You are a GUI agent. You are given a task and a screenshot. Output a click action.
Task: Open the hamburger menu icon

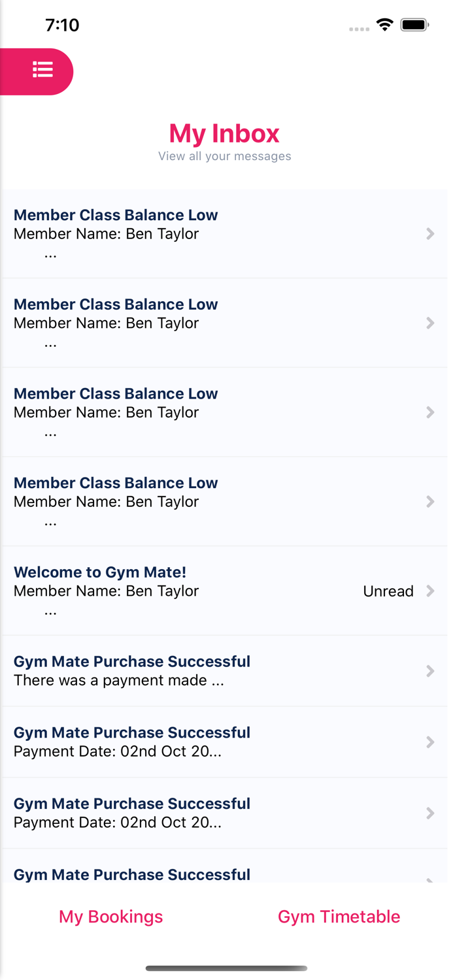42,71
